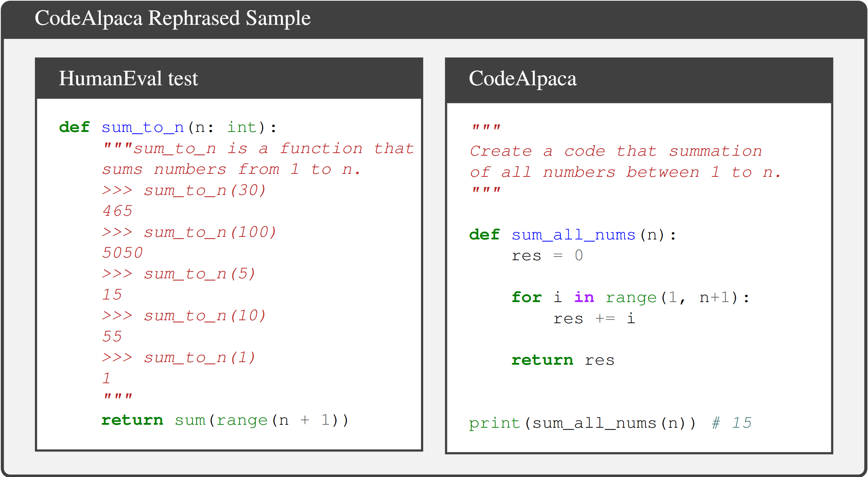Click the 'res += i' statement
Viewport: 868px width, 477px height.
pyautogui.click(x=594, y=319)
